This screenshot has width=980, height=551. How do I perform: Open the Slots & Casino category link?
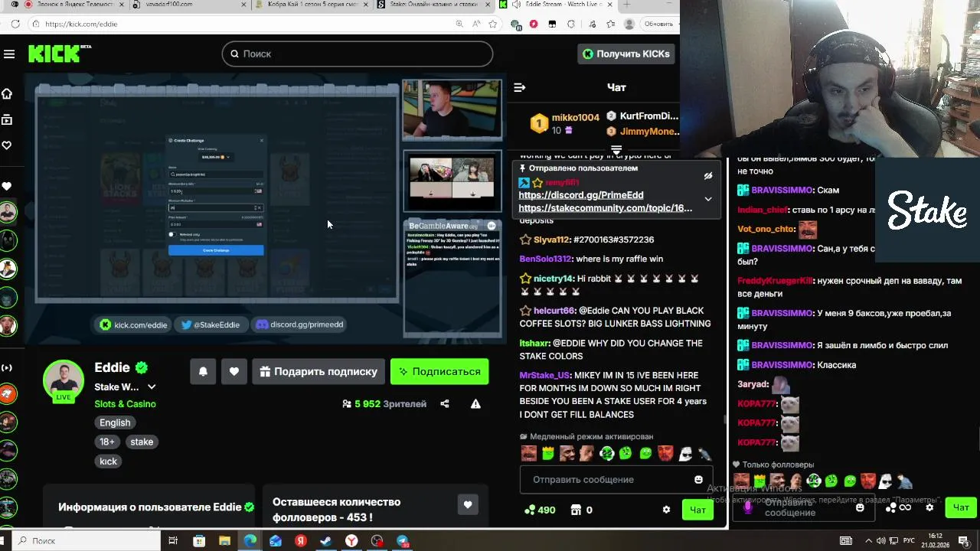[125, 403]
